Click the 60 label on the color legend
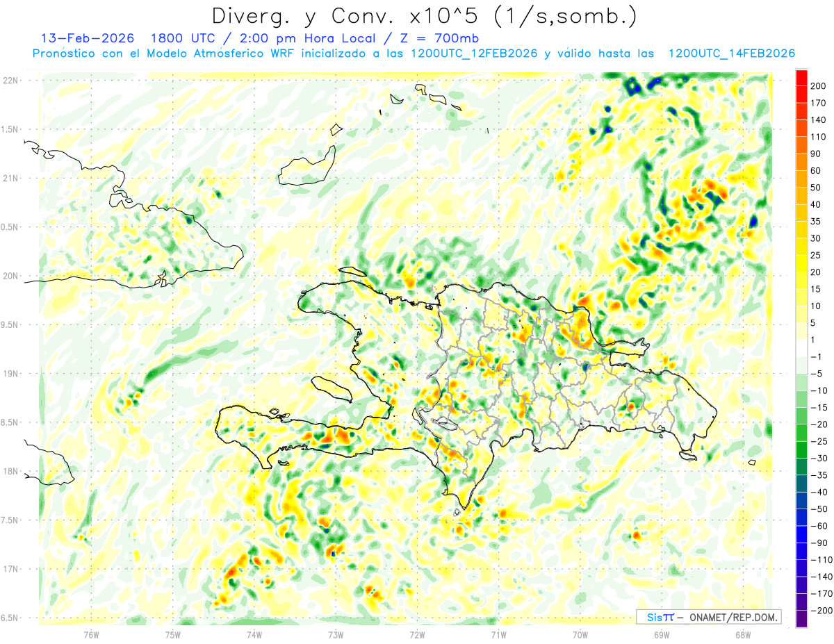 click(x=816, y=170)
